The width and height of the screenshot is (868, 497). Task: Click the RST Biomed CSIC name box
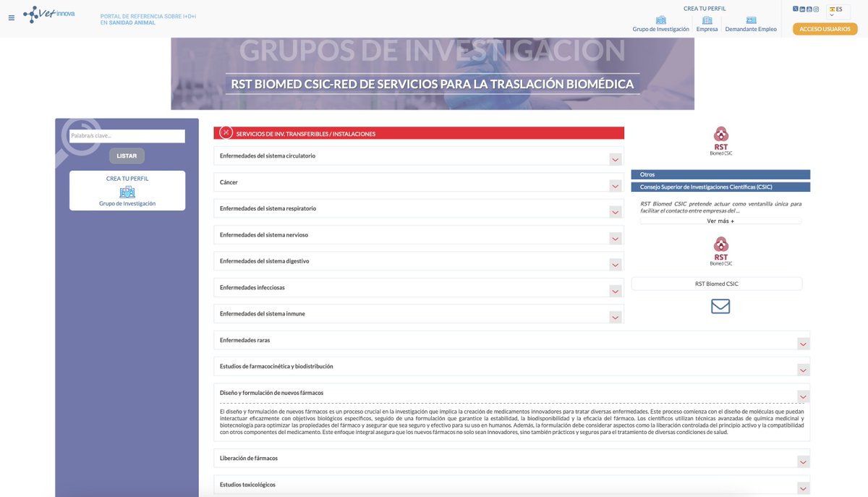717,284
